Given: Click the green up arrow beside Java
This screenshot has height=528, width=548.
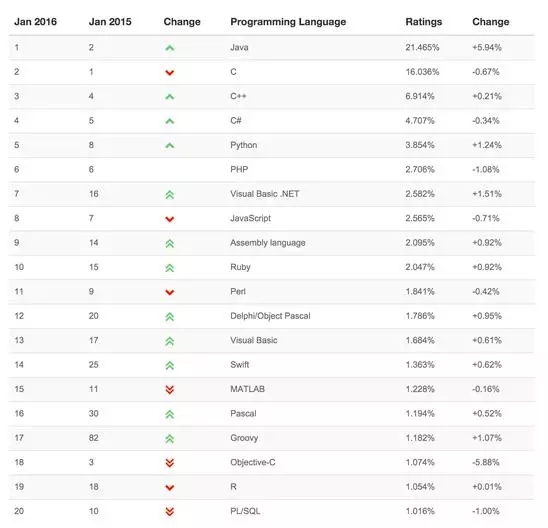Looking at the screenshot, I should 170,48.
